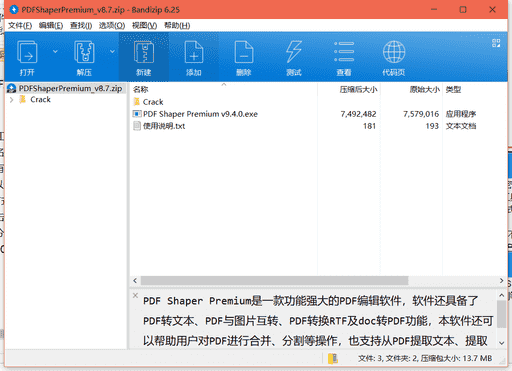Click the exe application icon in file list
Image resolution: width=512 pixels, height=371 pixels.
click(x=137, y=114)
